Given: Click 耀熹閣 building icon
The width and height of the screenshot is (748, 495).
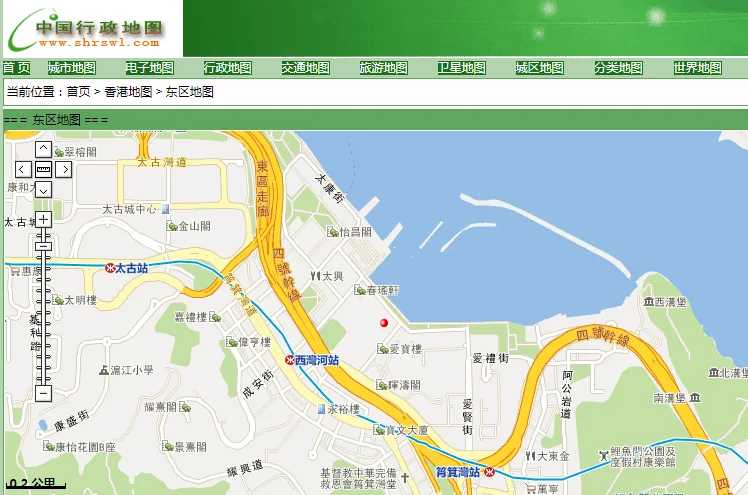Looking at the screenshot, I should point(185,407).
